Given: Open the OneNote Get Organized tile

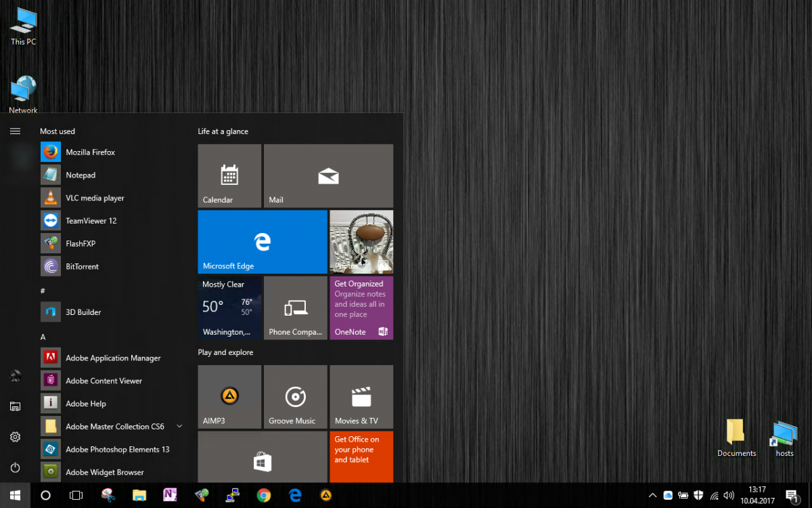Looking at the screenshot, I should pos(361,308).
